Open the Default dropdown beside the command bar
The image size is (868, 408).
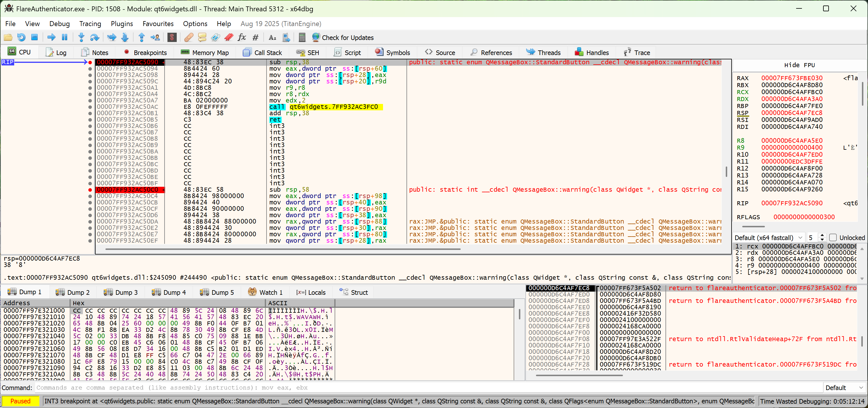coord(845,388)
